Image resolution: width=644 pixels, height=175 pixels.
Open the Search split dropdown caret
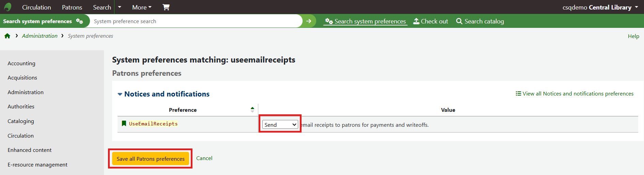point(120,7)
